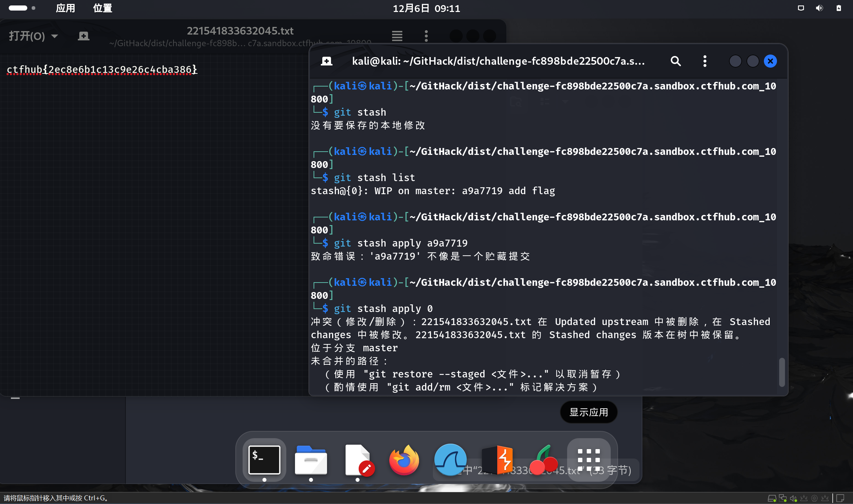Open the 位置 menu in top bar
The width and height of the screenshot is (853, 504).
coord(103,8)
